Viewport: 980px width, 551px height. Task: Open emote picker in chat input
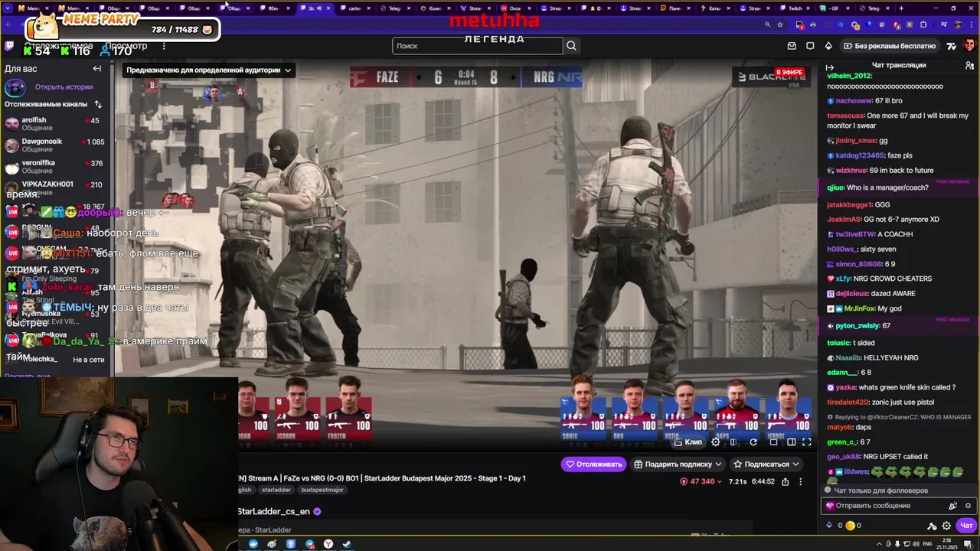click(968, 506)
